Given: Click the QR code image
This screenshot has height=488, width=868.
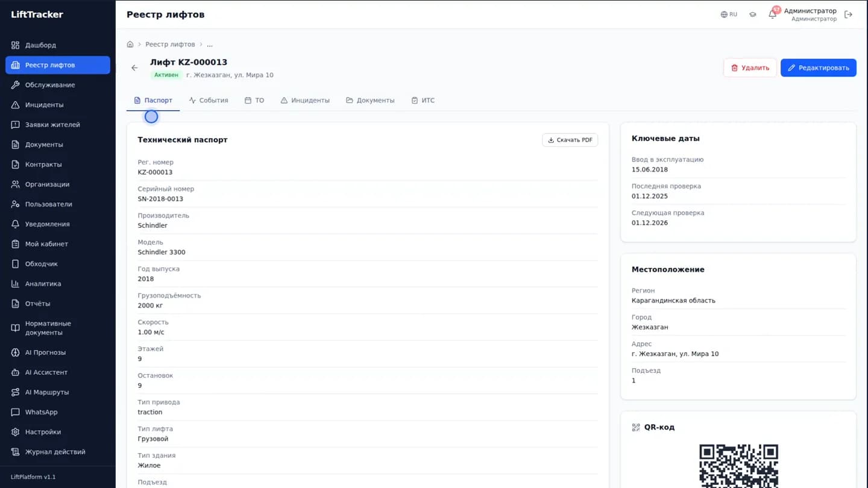Looking at the screenshot, I should coord(738,466).
